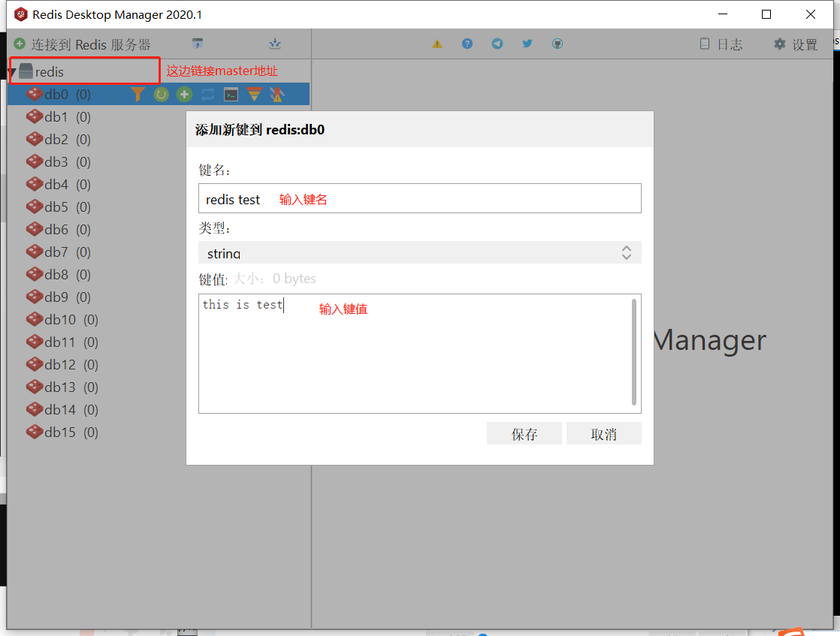Click the 保存 save button

tap(524, 433)
